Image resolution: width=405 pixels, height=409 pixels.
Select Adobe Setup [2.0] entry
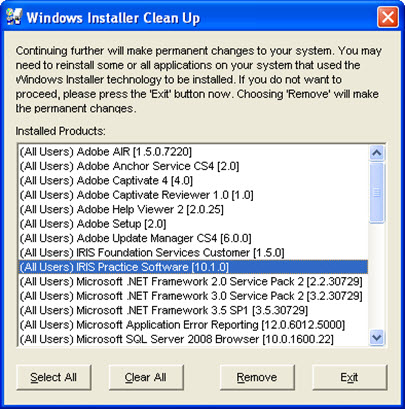[193, 224]
